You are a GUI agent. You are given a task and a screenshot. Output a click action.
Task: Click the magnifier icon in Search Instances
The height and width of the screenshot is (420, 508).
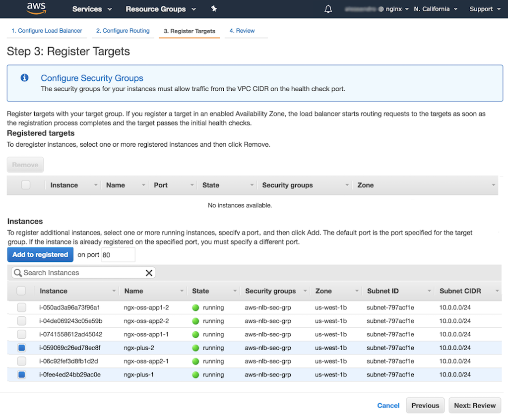tap(17, 273)
